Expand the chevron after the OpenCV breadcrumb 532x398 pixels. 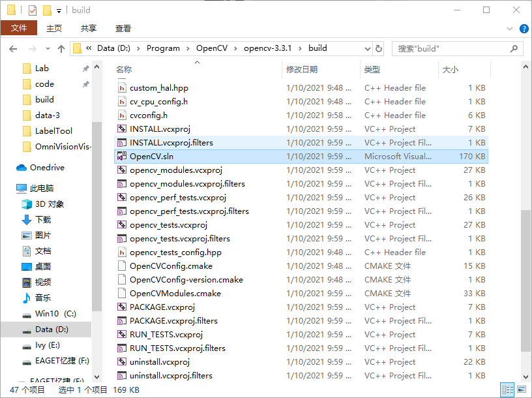point(235,48)
